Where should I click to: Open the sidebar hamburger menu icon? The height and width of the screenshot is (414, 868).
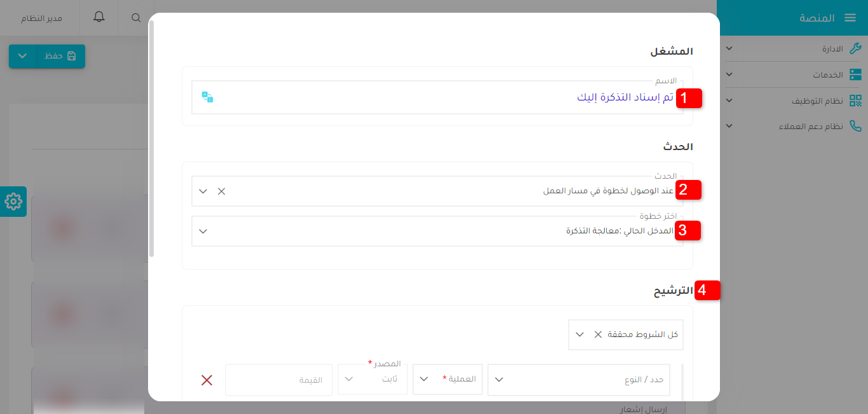(850, 17)
